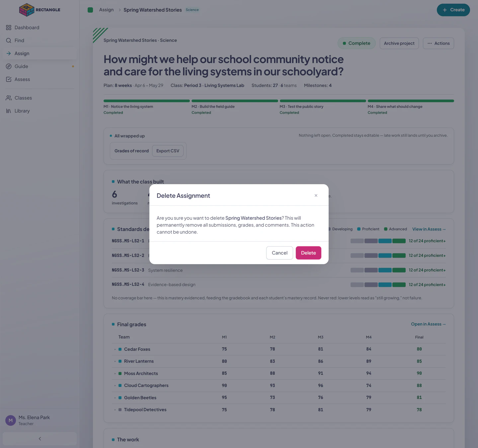Click the Library books icon

pyautogui.click(x=9, y=111)
